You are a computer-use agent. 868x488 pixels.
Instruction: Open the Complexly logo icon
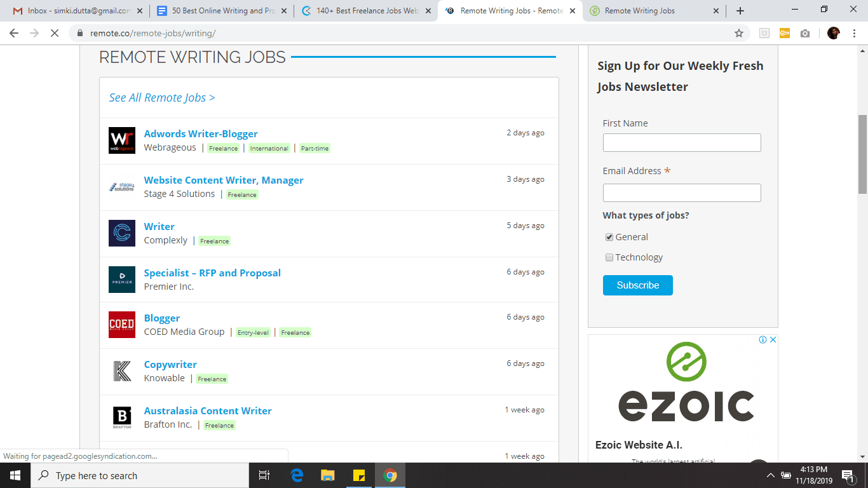tap(122, 233)
